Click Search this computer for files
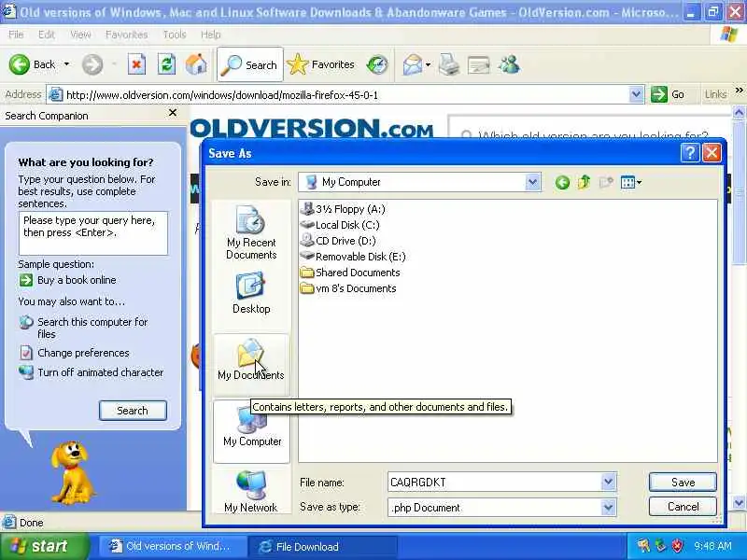 point(92,328)
